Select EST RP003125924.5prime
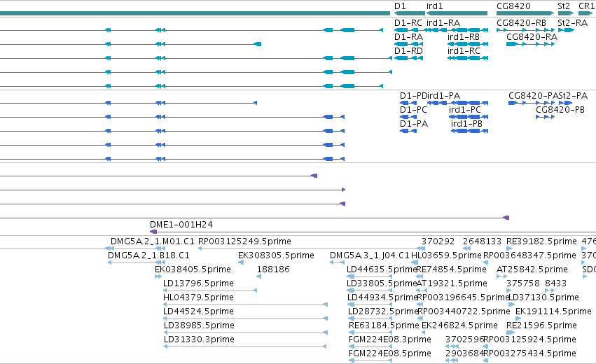Screen dimensions: 596x364 [x=530, y=339]
